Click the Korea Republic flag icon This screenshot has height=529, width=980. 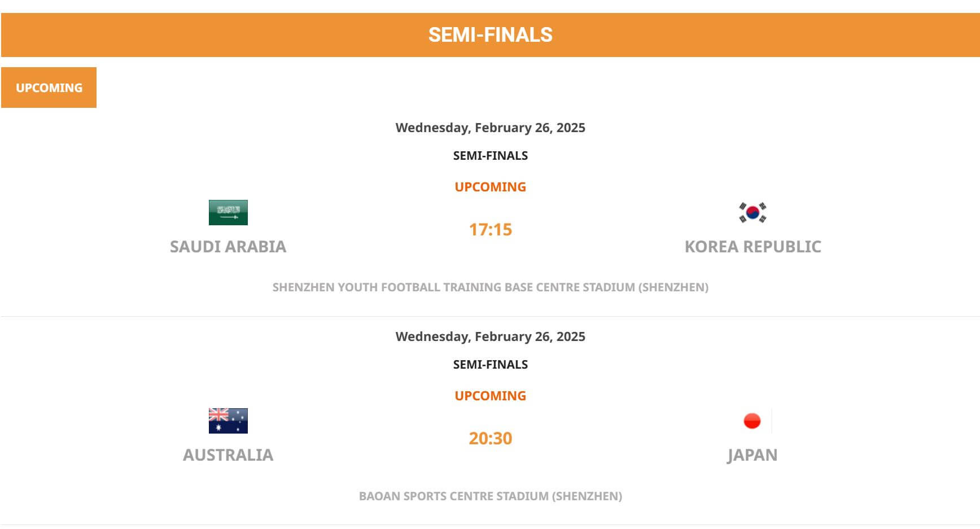pyautogui.click(x=753, y=212)
